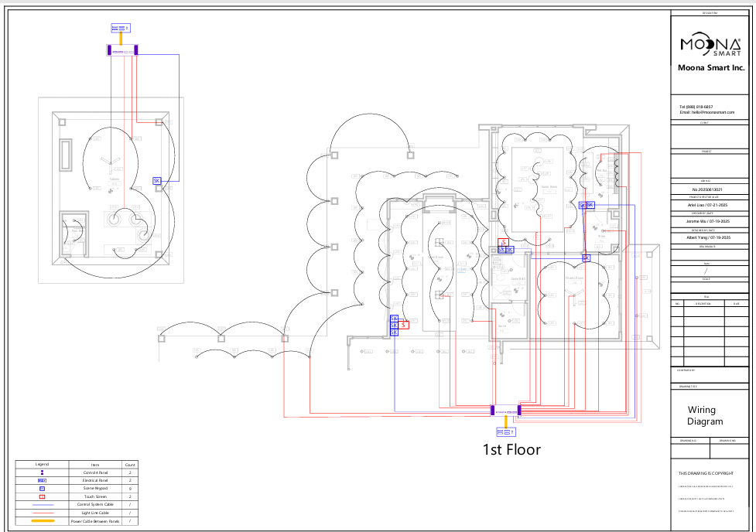Click the 'Legend' column header
Viewport: 756px width, 532px height.
coord(42,465)
